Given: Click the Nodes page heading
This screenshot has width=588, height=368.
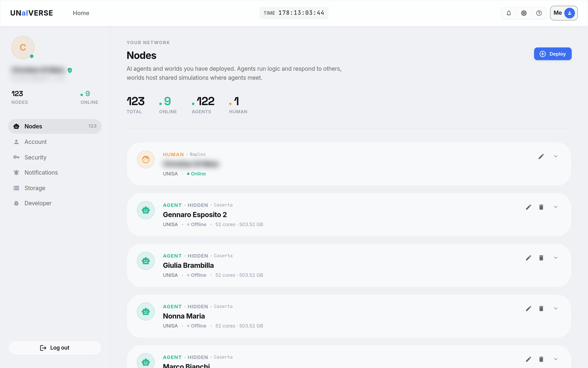Looking at the screenshot, I should [141, 55].
